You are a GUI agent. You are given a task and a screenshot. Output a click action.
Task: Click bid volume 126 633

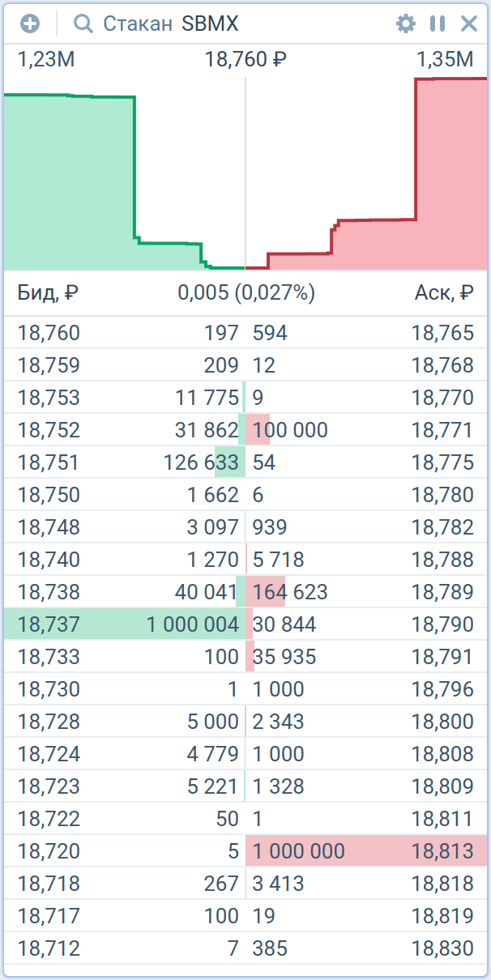(201, 462)
